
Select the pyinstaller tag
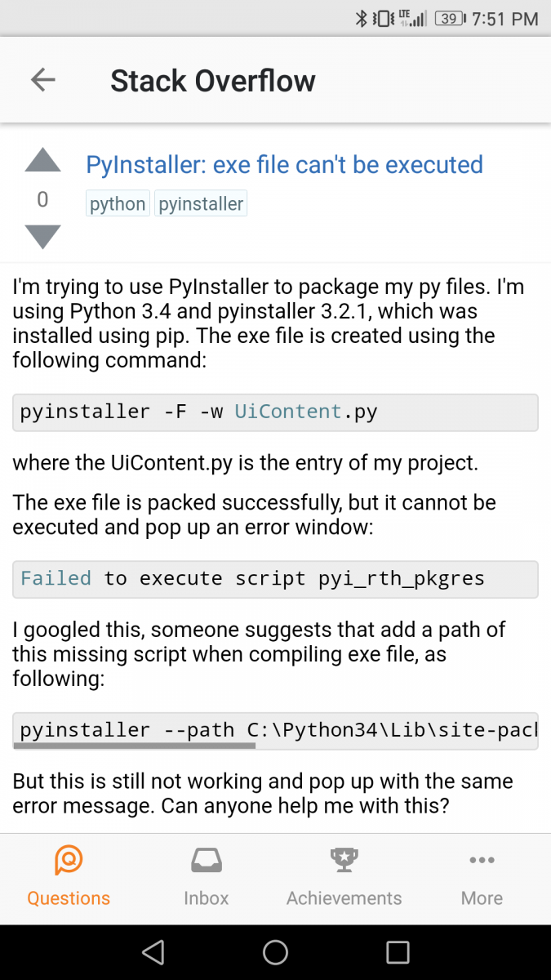pyautogui.click(x=201, y=204)
